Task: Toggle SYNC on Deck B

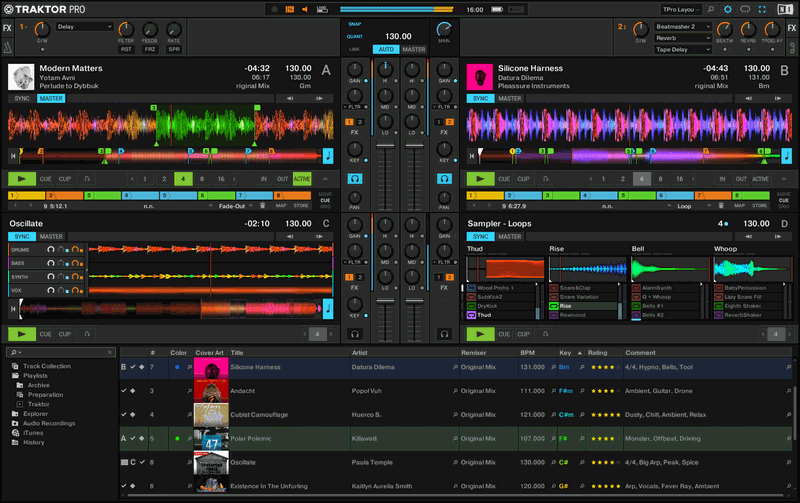Action: coord(479,99)
